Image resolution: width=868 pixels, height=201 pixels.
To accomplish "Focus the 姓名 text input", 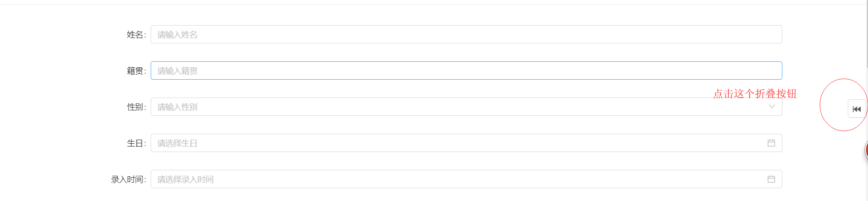I will click(x=466, y=34).
